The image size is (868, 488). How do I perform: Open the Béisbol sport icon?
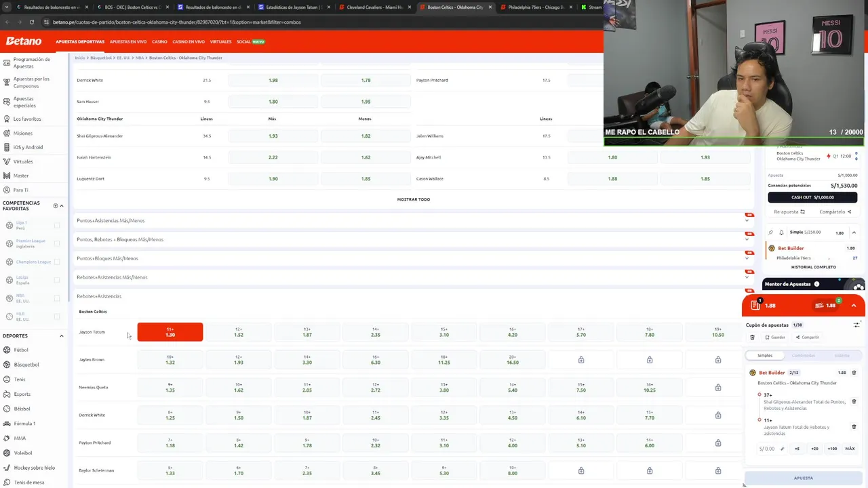coord(7,409)
